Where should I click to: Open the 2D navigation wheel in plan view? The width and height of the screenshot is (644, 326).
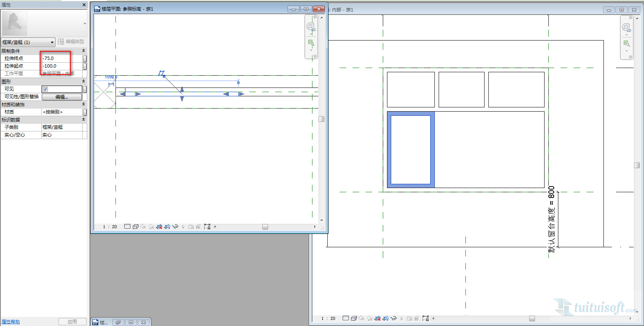(311, 27)
